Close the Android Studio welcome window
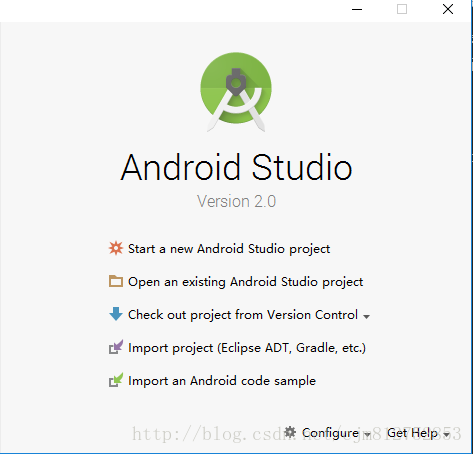473x454 pixels. pyautogui.click(x=448, y=9)
